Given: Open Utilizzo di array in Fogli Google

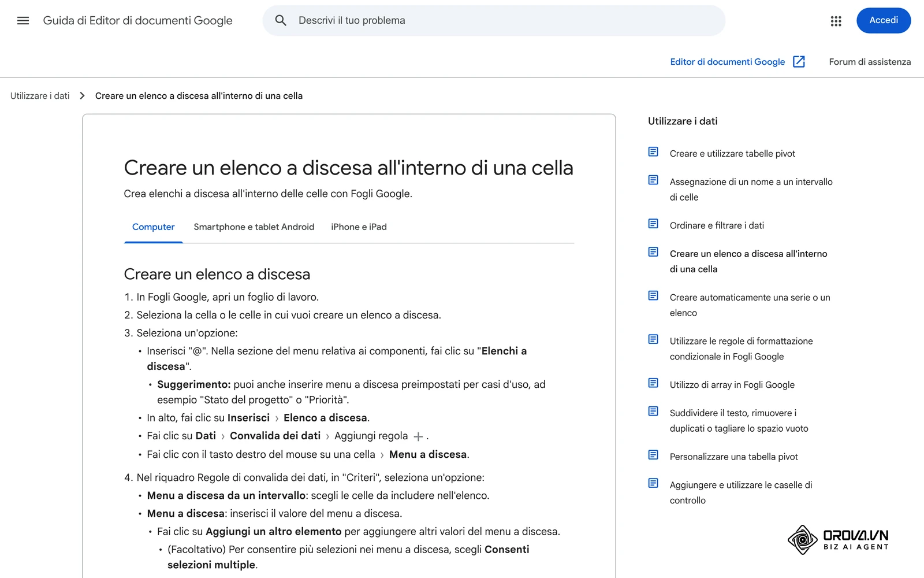Looking at the screenshot, I should (732, 385).
